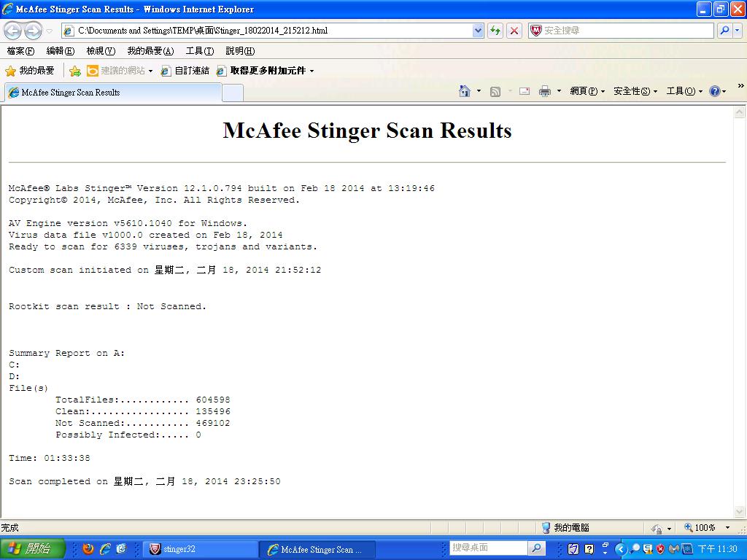Switch to McAfee Stinger Scan taskbar button

317,550
